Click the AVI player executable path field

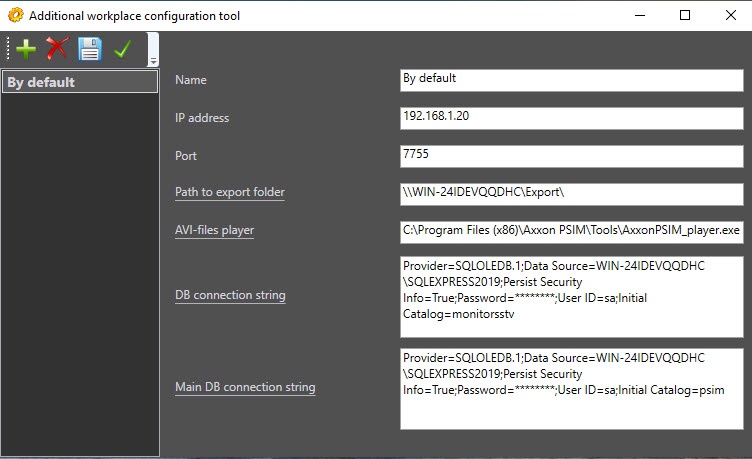(x=571, y=231)
